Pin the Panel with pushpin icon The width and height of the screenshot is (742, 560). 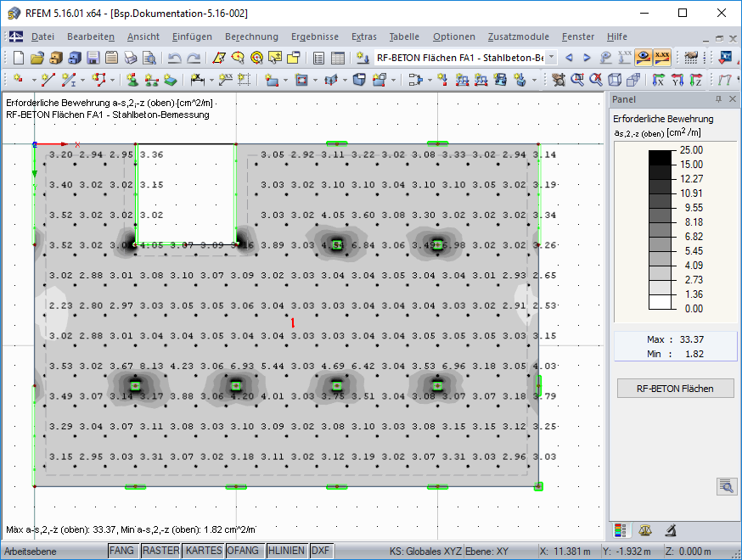coord(718,99)
